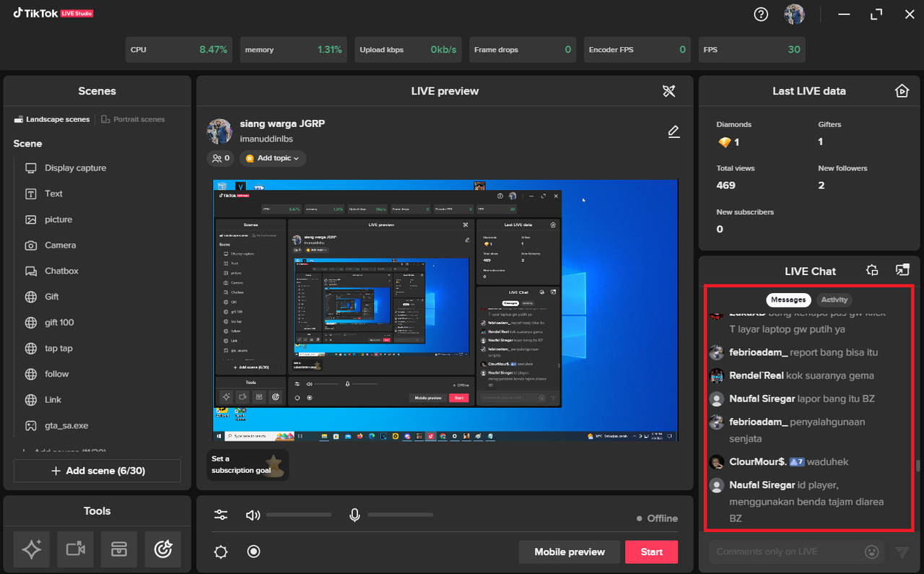Image resolution: width=924 pixels, height=574 pixels.
Task: Open Last LIVE data home icon
Action: [902, 91]
